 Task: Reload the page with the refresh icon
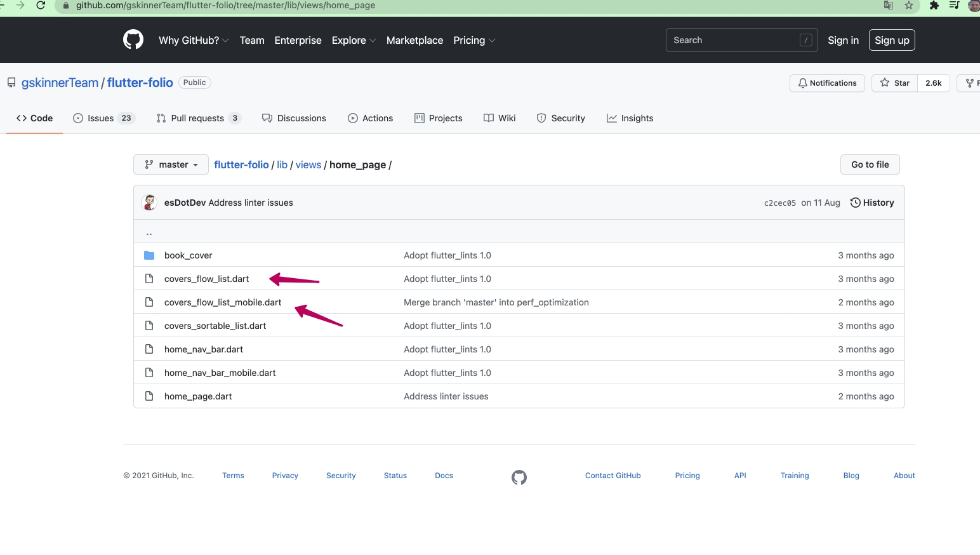click(x=41, y=5)
